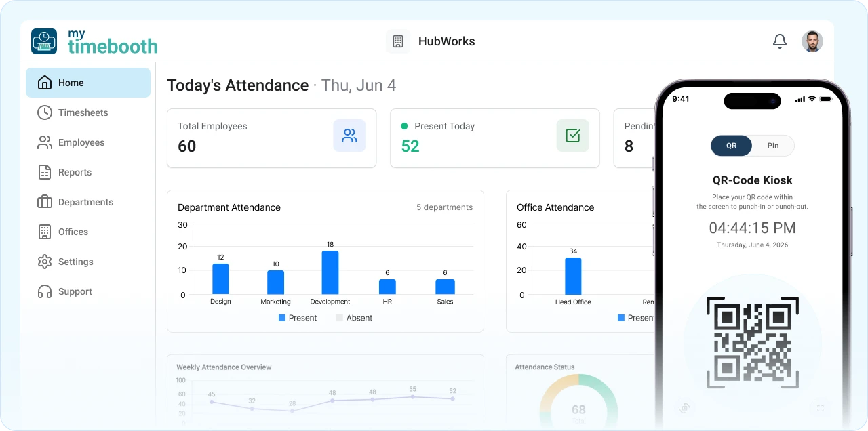The height and width of the screenshot is (431, 868).
Task: Click the Employees people icon in sidebar
Action: [45, 142]
